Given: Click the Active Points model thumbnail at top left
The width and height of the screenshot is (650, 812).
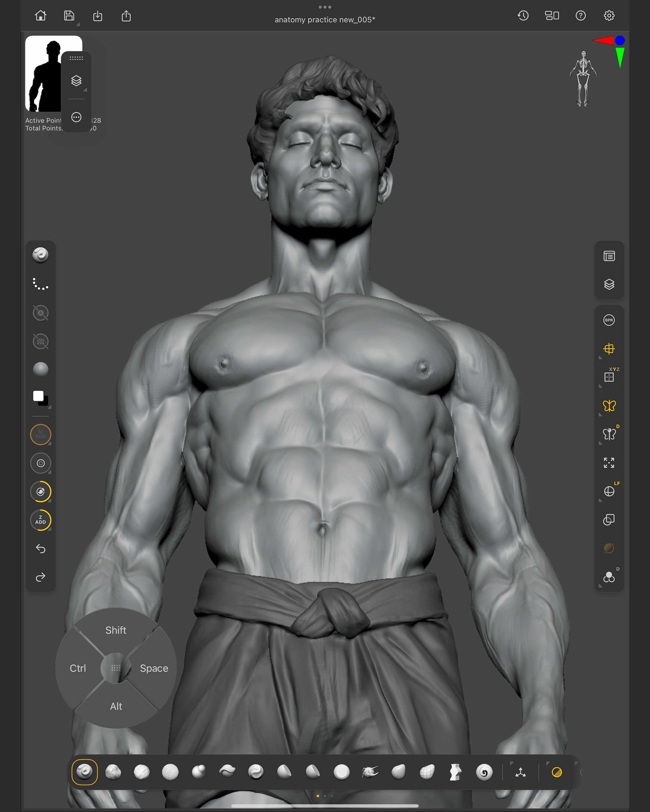Looking at the screenshot, I should click(45, 72).
